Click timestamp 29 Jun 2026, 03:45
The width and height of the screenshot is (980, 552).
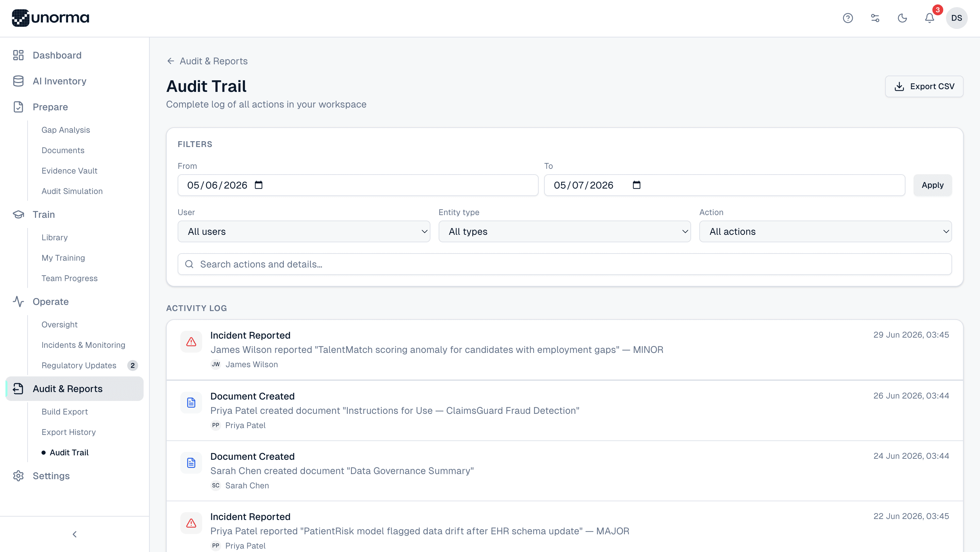pos(911,335)
